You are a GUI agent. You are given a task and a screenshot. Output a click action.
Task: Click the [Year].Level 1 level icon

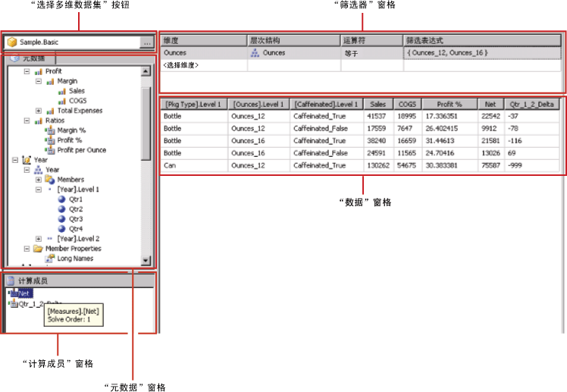click(x=50, y=189)
